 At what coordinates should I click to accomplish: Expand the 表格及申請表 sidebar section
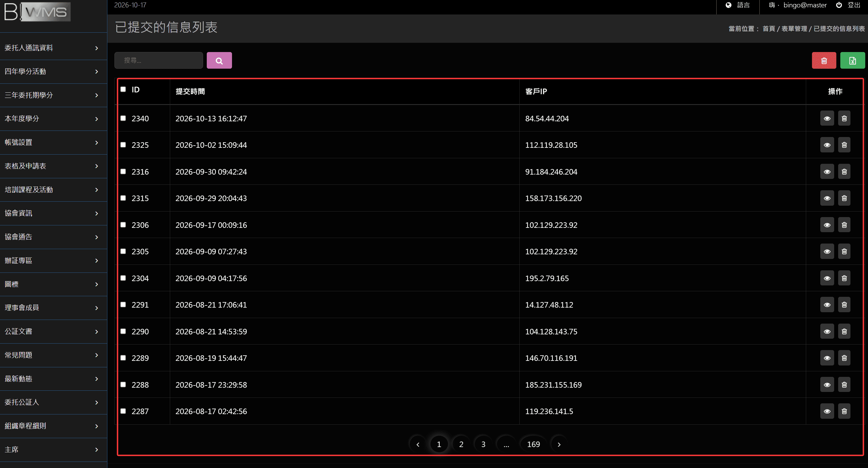tap(54, 166)
